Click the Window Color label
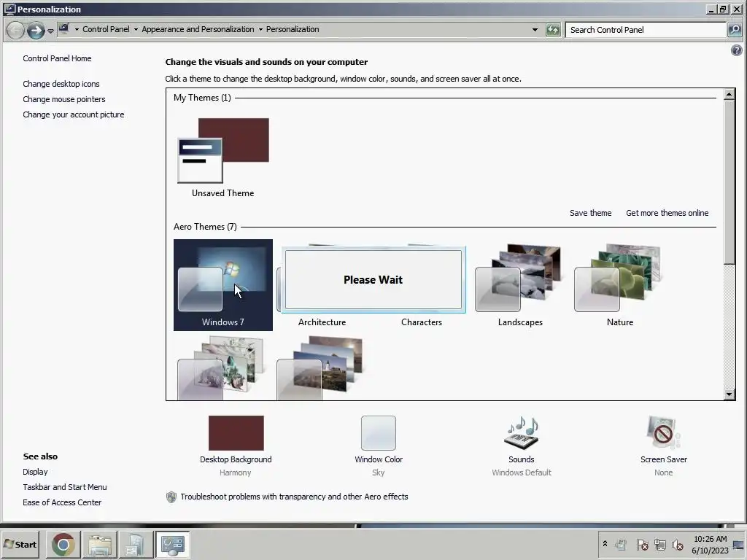Viewport: 747px width, 560px height. click(379, 459)
